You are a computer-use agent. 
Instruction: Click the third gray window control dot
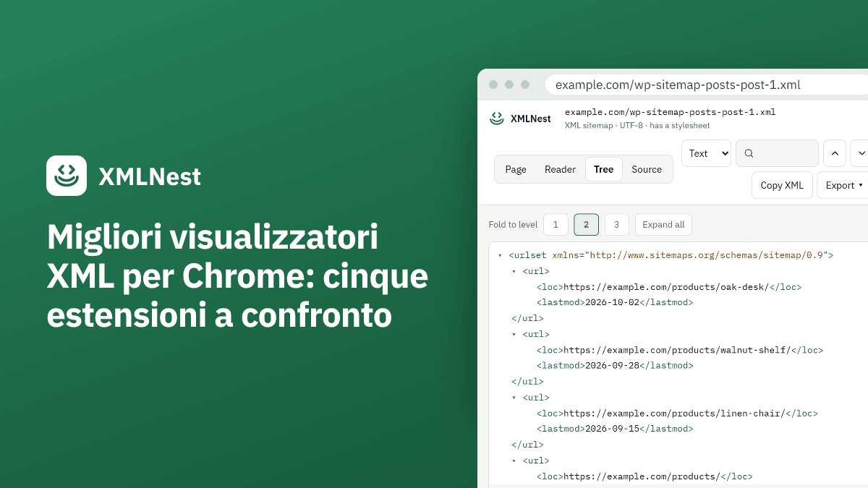tap(525, 85)
